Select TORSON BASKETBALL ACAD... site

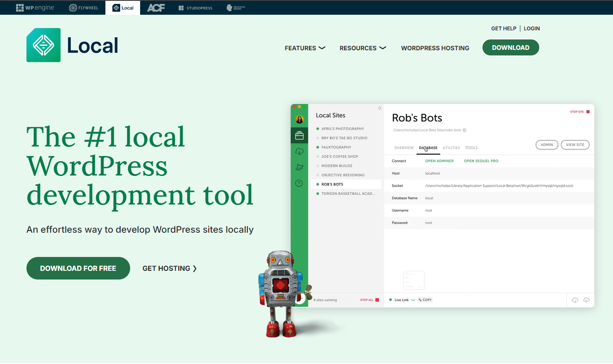346,194
